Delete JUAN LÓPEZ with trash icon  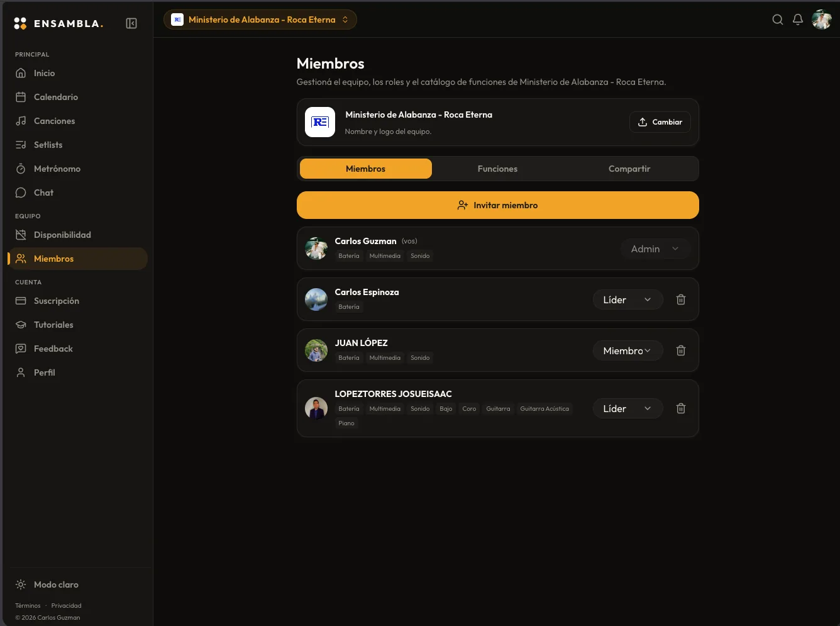(x=681, y=350)
